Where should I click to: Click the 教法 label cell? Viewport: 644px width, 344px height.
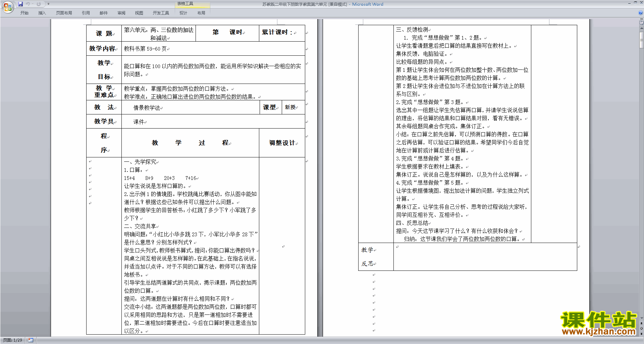(104, 107)
